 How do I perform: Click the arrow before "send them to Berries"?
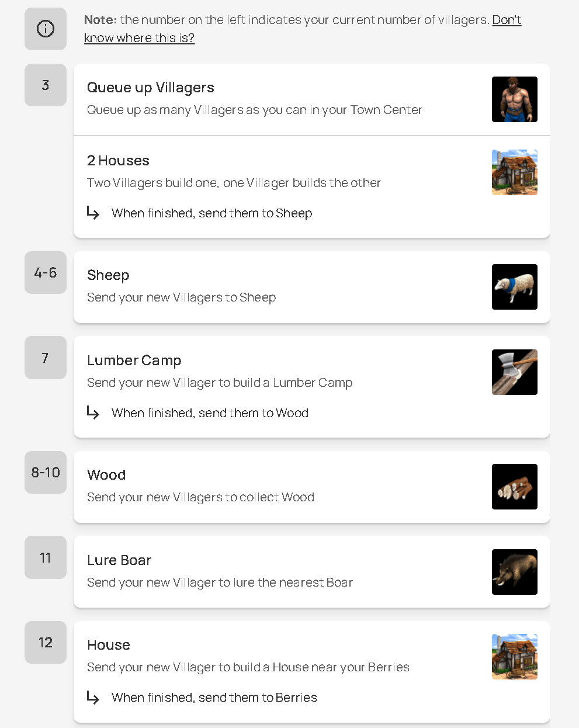pos(93,697)
